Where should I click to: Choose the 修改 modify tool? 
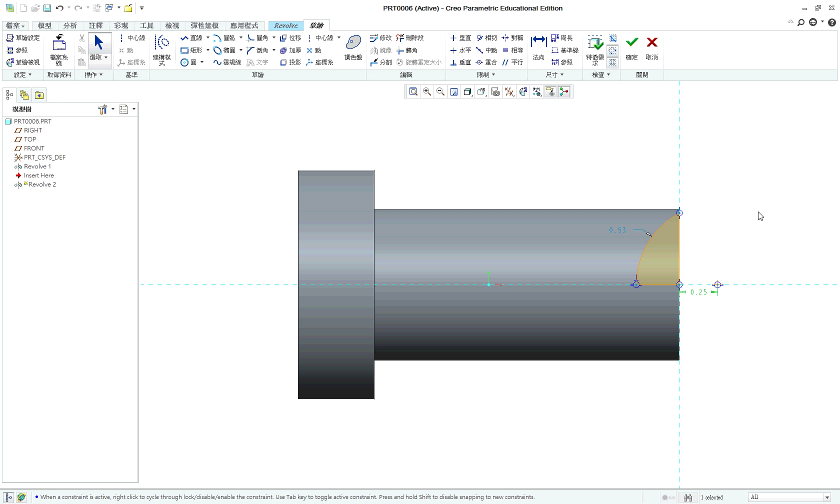[381, 38]
